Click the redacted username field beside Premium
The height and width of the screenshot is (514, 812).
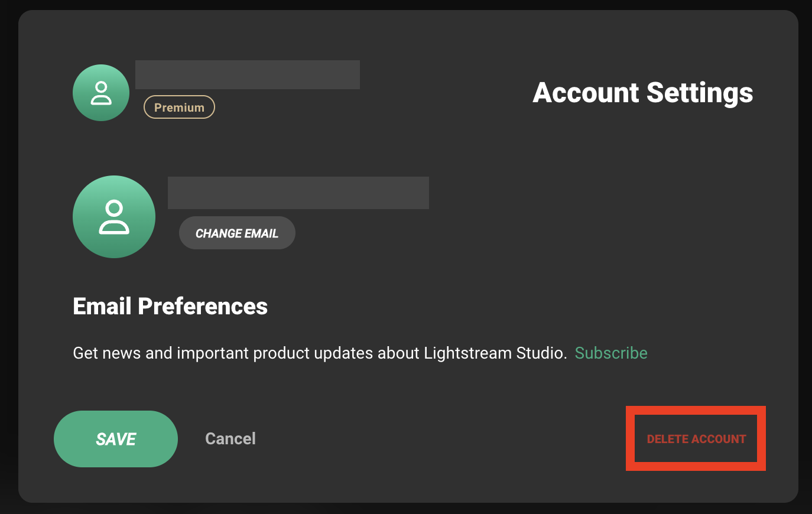(x=248, y=74)
